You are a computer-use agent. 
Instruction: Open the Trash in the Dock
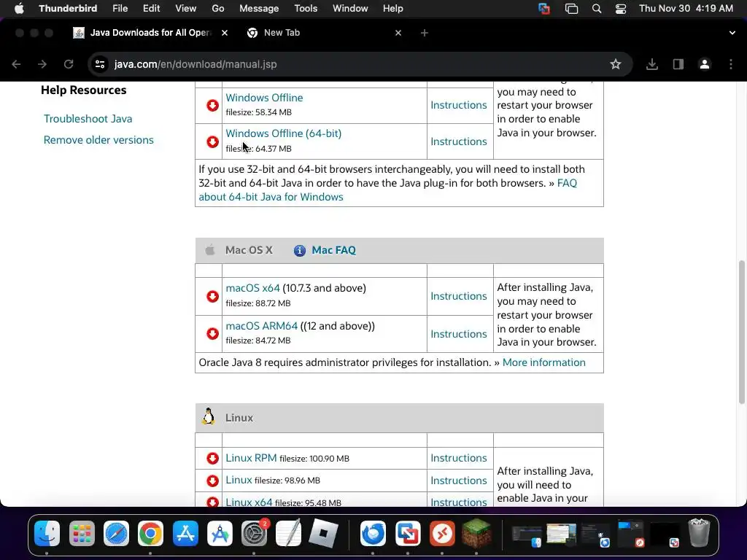point(699,533)
